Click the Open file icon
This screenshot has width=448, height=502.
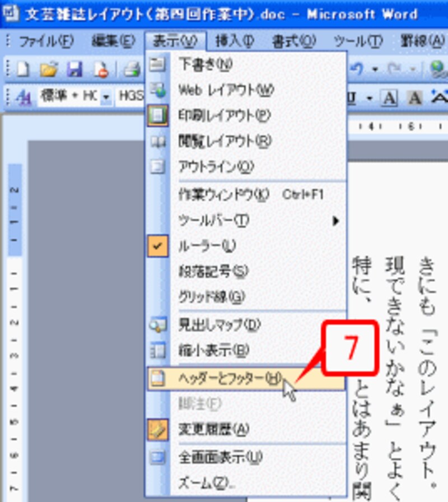click(48, 68)
